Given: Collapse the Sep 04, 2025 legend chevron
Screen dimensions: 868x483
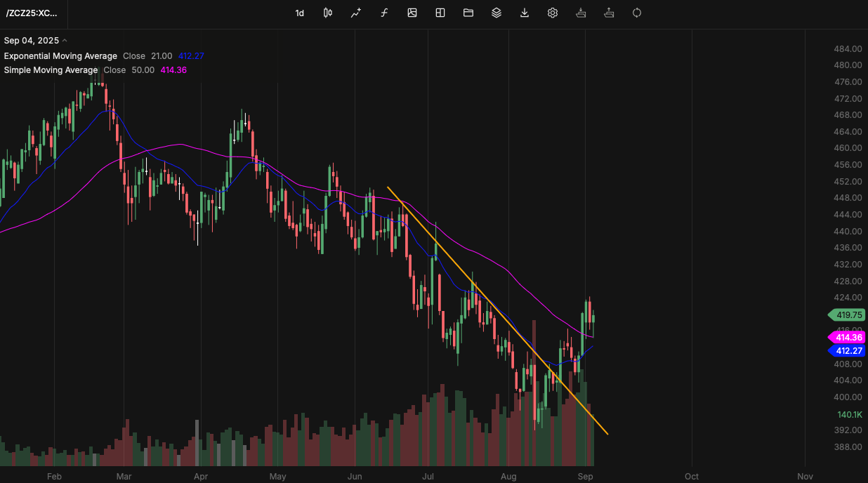Looking at the screenshot, I should coord(64,40).
